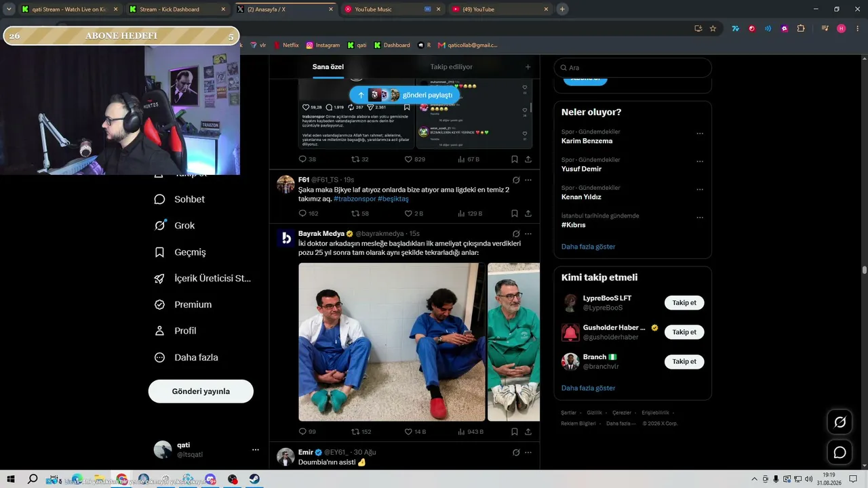Bookmark the Bayrak Medya post
The height and width of the screenshot is (488, 868).
pos(515,432)
